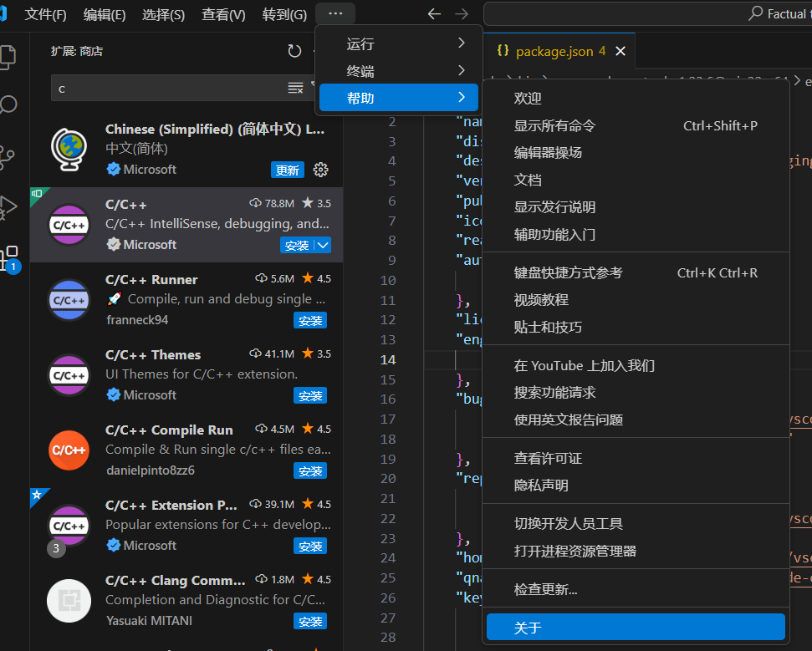Select 检查更新... menu entry

point(636,589)
